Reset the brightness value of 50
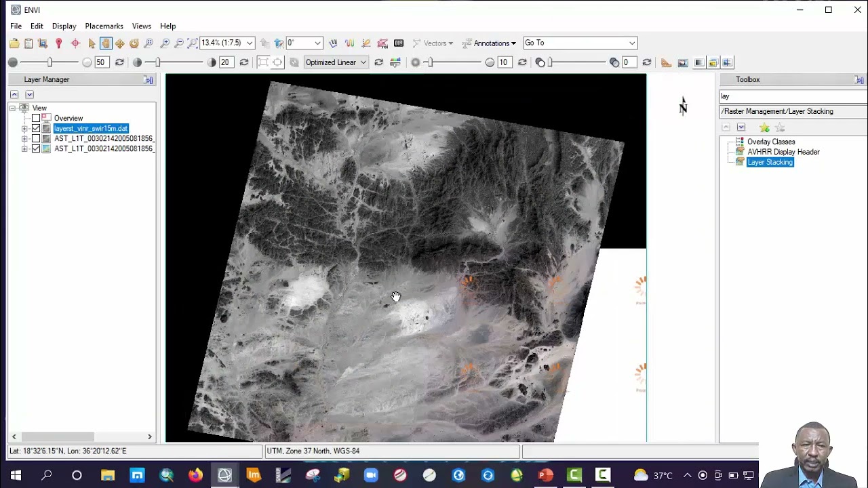The image size is (868, 488). pyautogui.click(x=119, y=62)
